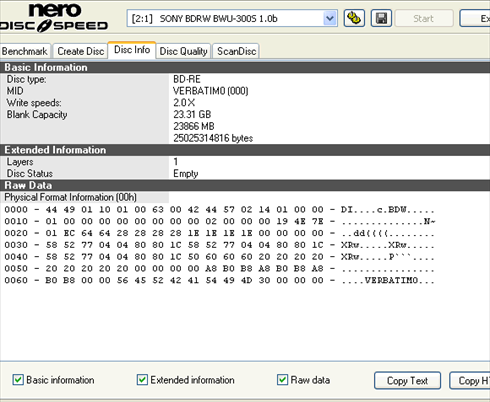This screenshot has width=490, height=402.
Task: Click the partly visible Exit button
Action: tap(475, 18)
